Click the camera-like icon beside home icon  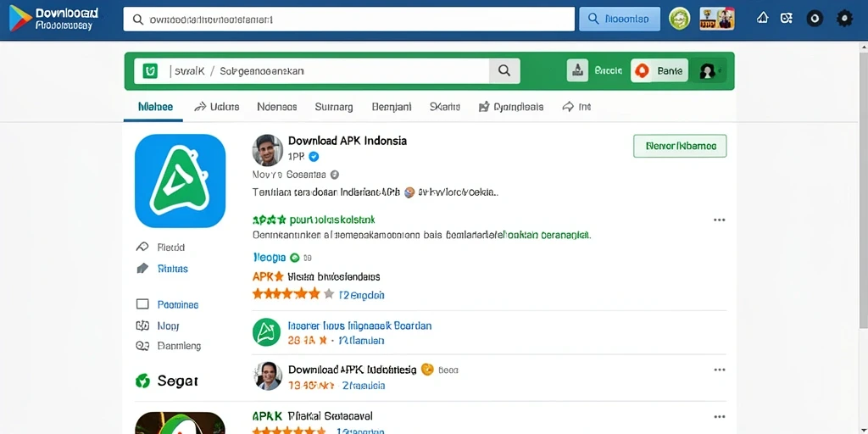point(786,19)
